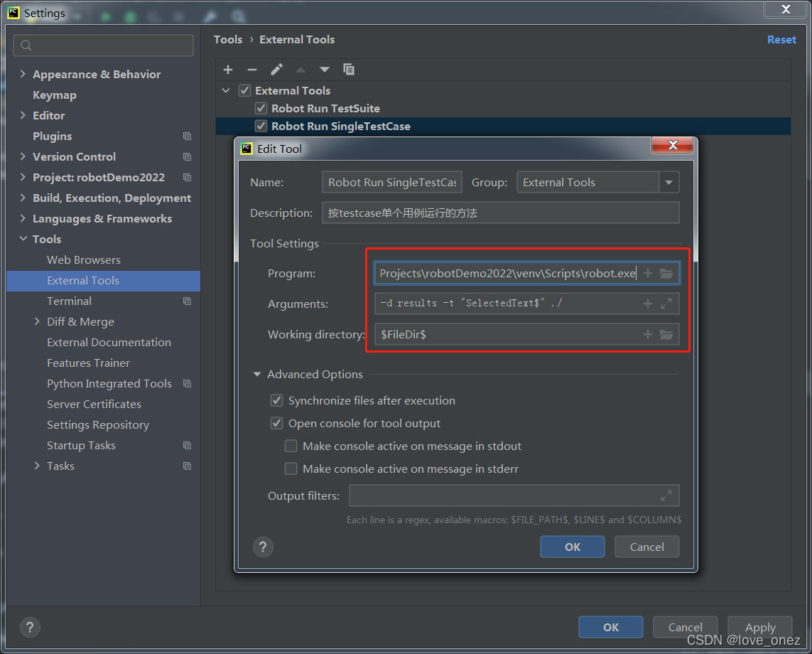The height and width of the screenshot is (654, 812).
Task: Add a new external tool with the plus icon
Action: coord(228,70)
